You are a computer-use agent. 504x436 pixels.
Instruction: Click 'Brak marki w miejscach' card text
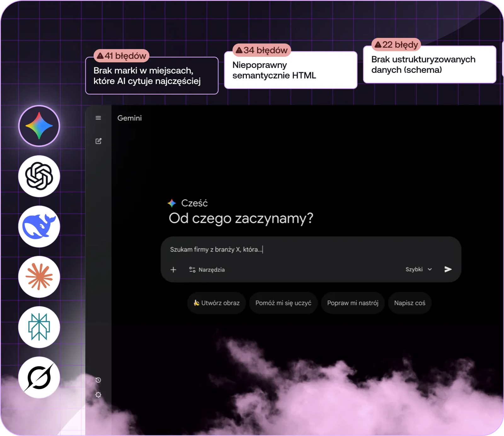click(147, 76)
